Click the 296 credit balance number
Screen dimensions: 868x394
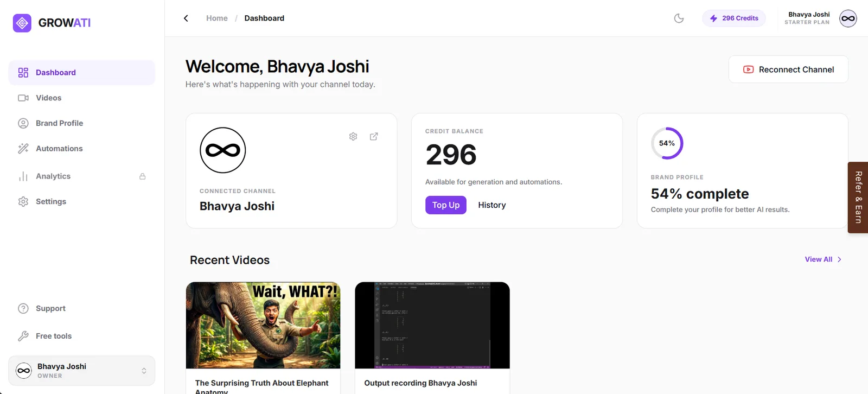coord(451,155)
